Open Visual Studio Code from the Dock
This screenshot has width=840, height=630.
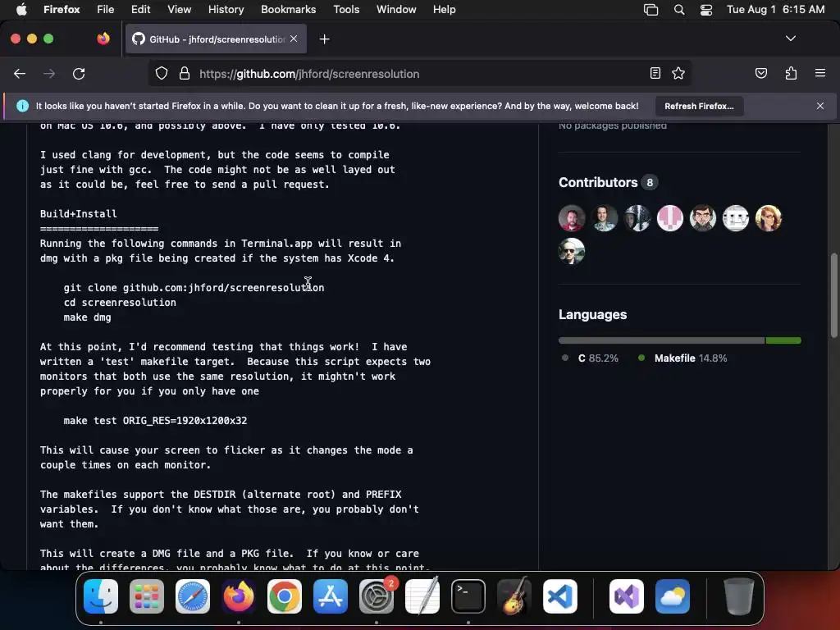point(560,596)
